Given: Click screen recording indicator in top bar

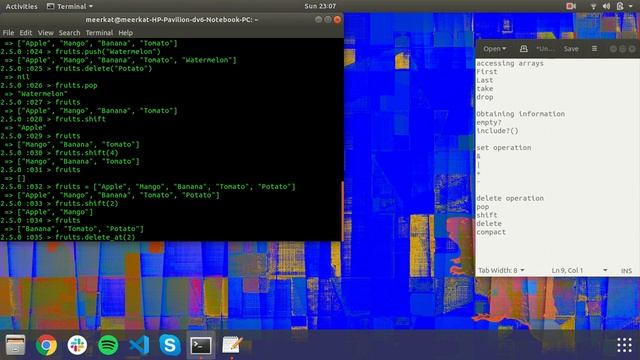Looking at the screenshot, I should (571, 6).
